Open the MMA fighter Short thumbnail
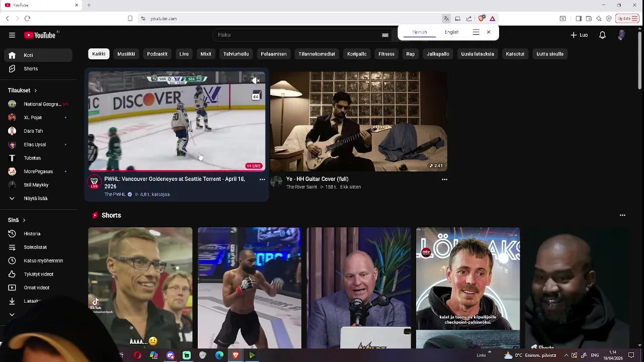 (x=250, y=288)
